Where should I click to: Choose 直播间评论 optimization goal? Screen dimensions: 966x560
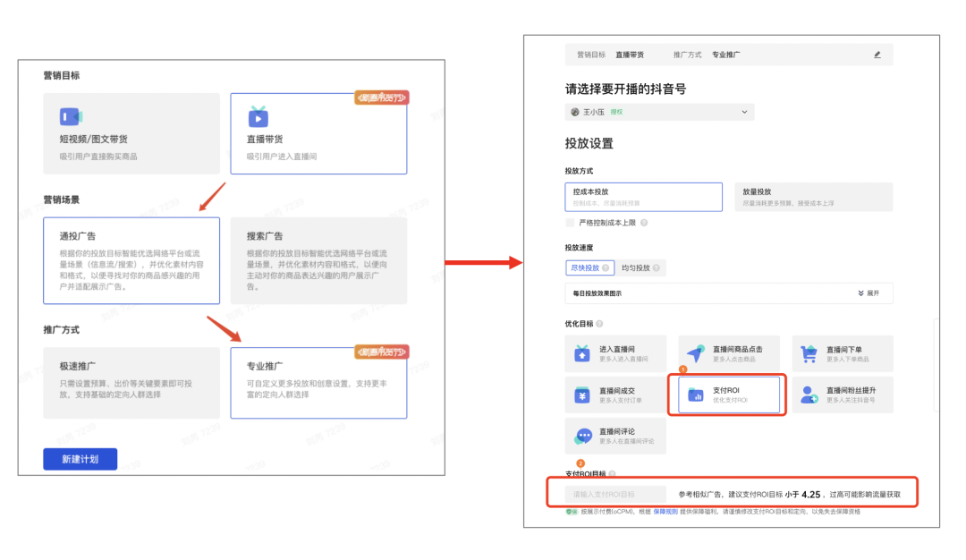(x=615, y=437)
